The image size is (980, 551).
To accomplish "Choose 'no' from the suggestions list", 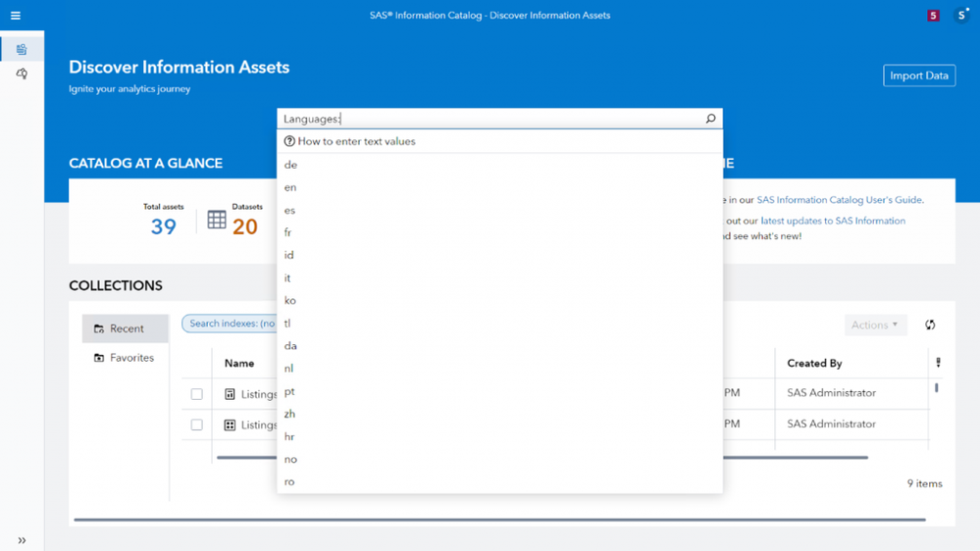I will (500, 459).
